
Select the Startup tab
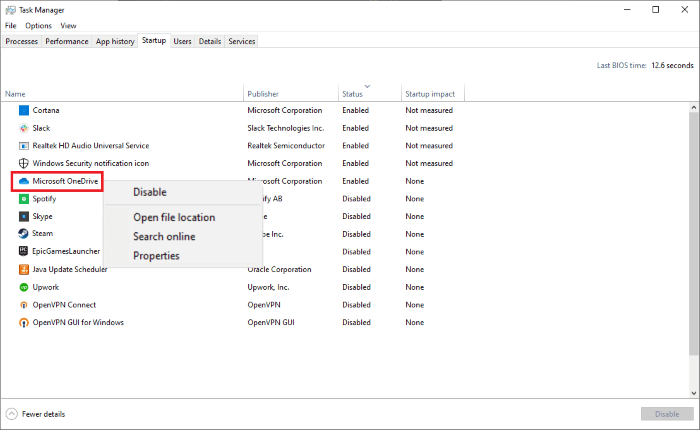tap(154, 40)
